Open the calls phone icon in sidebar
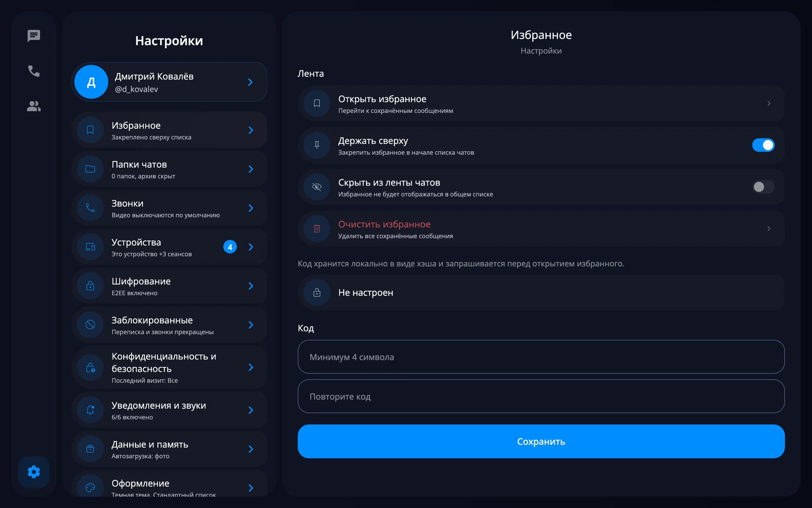 [x=34, y=71]
